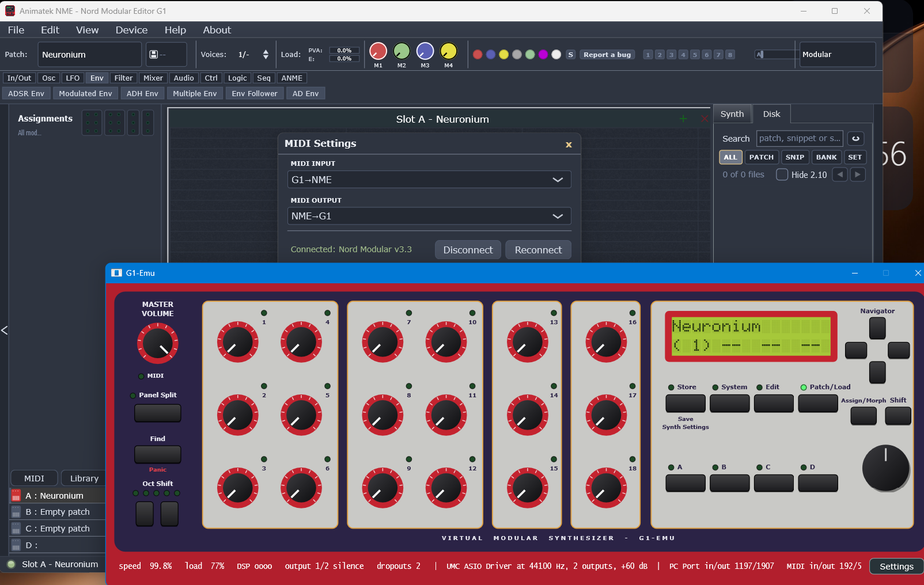Image resolution: width=924 pixels, height=585 pixels.
Task: Open the Device menu
Action: click(131, 30)
